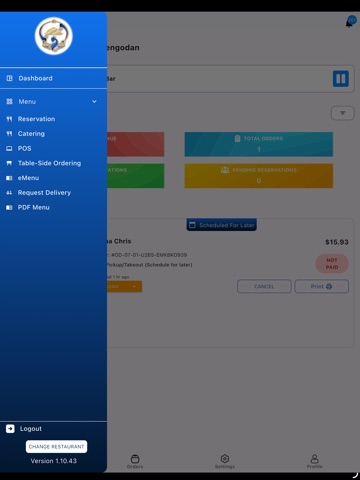This screenshot has width=360, height=480.
Task: Switch to the Orders bottom tab
Action: (135, 461)
